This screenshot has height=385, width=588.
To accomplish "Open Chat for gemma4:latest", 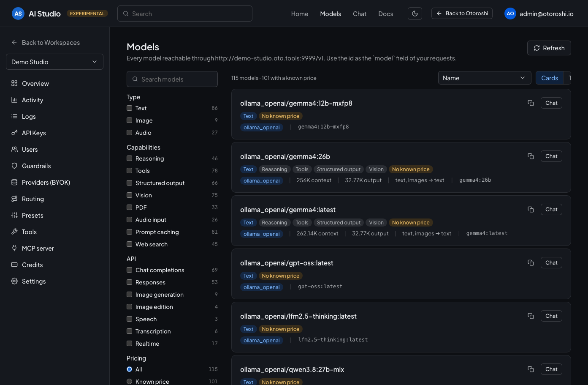I will [551, 209].
